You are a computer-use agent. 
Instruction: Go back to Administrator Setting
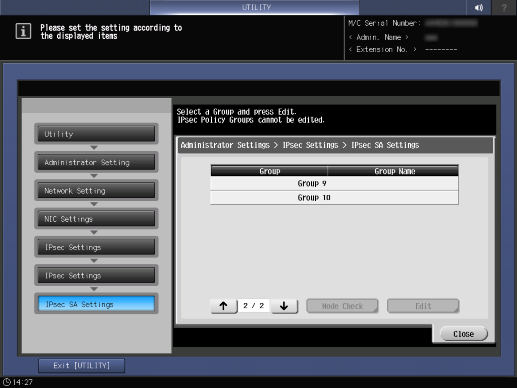coord(96,162)
